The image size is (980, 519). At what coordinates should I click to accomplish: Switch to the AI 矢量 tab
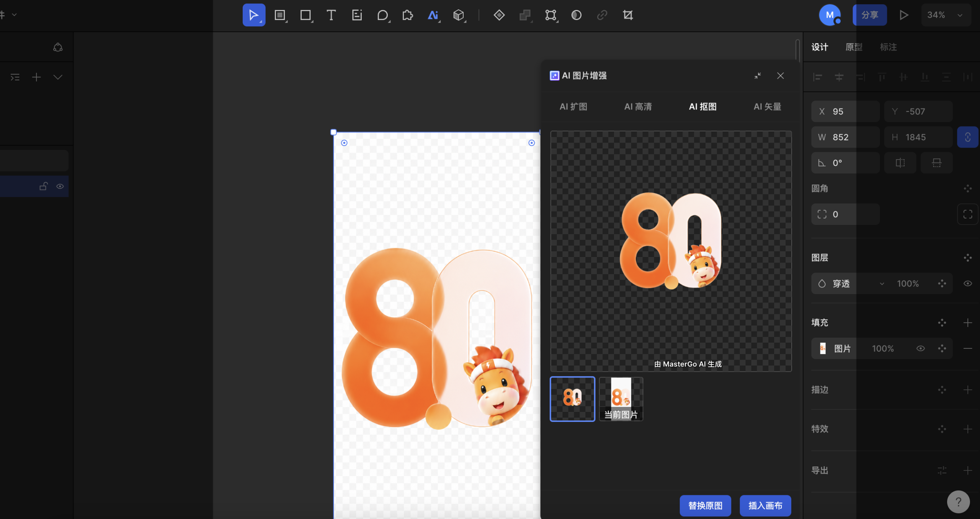[767, 107]
